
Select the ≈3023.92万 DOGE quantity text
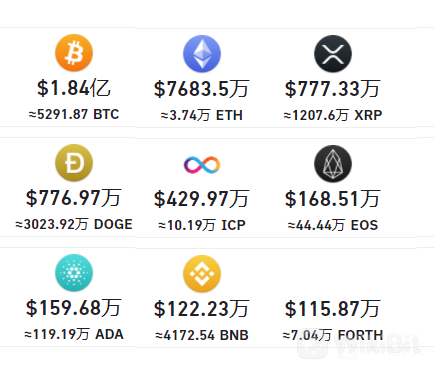(74, 224)
